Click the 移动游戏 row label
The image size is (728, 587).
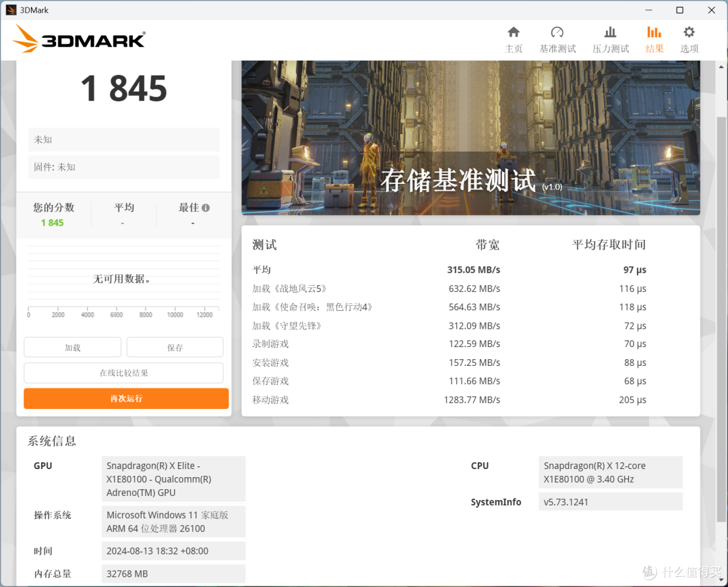click(270, 400)
